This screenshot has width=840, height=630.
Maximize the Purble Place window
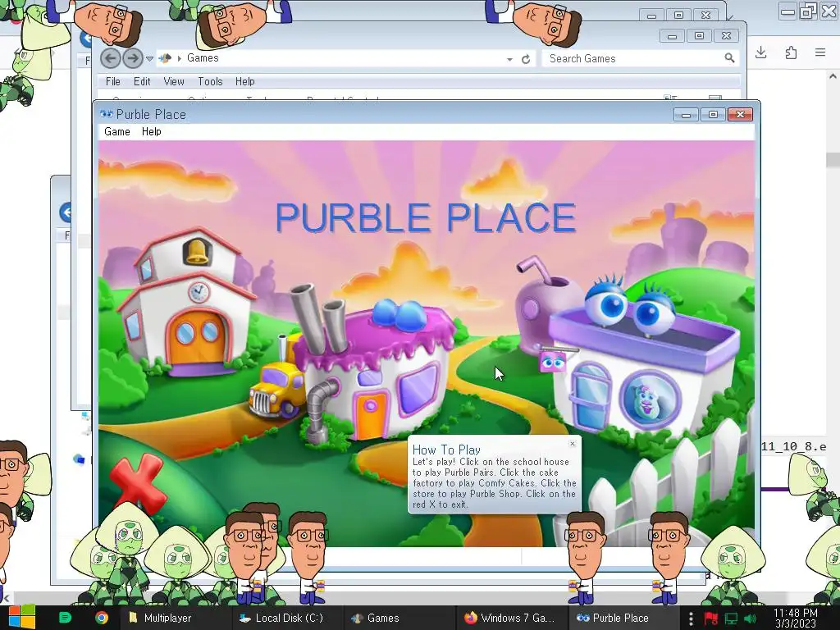[713, 115]
